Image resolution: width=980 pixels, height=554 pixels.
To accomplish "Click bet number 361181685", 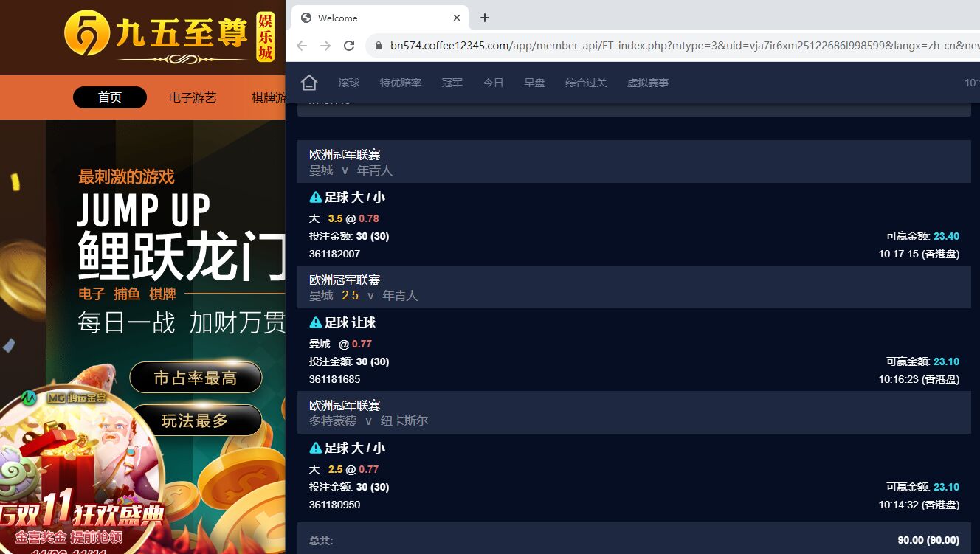I will tap(334, 379).
